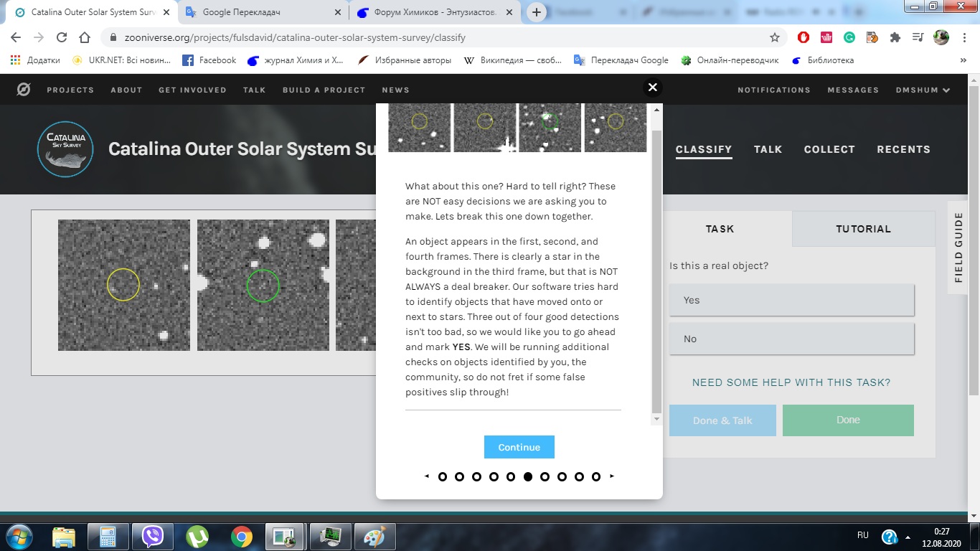Select the Yes answer option
The width and height of the screenshot is (980, 551).
click(x=791, y=300)
